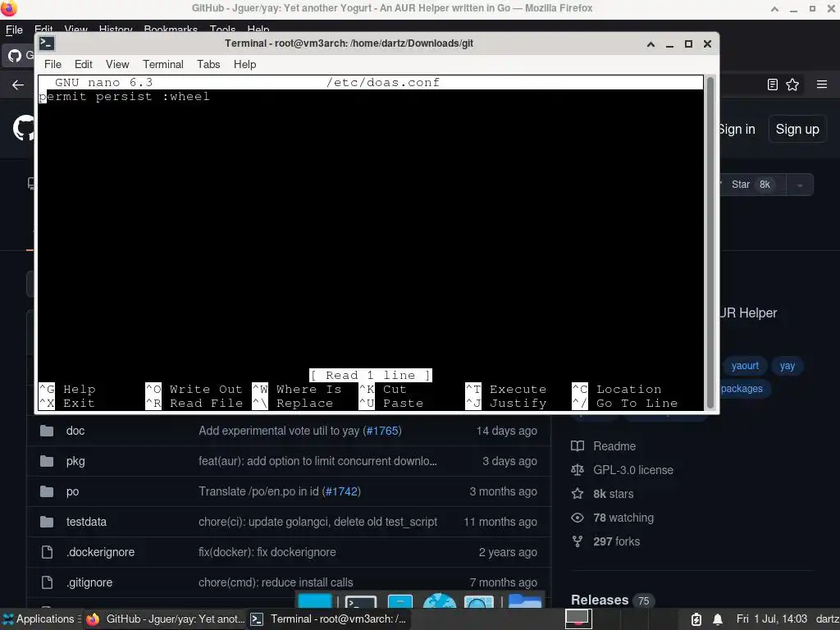
Task: View the 297 forks link
Action: click(x=617, y=541)
